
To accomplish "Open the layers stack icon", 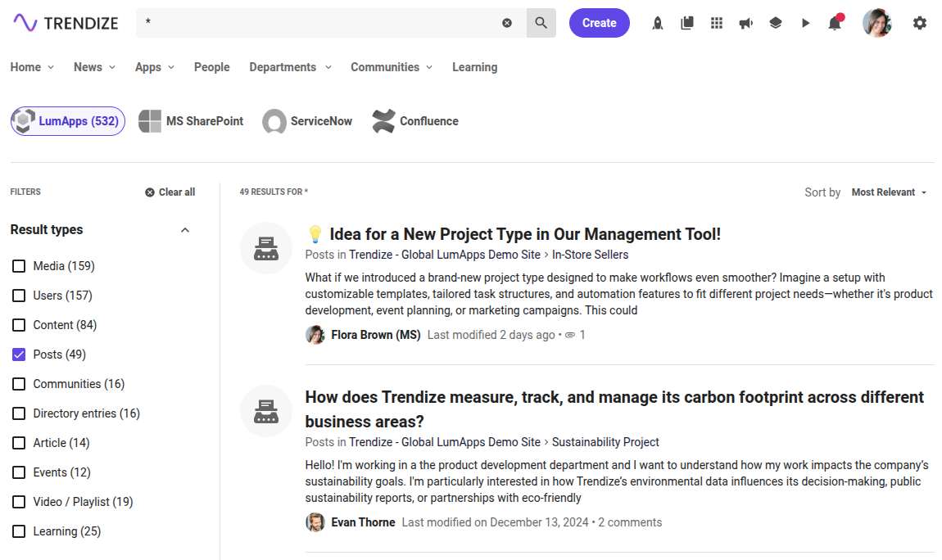I will point(776,23).
